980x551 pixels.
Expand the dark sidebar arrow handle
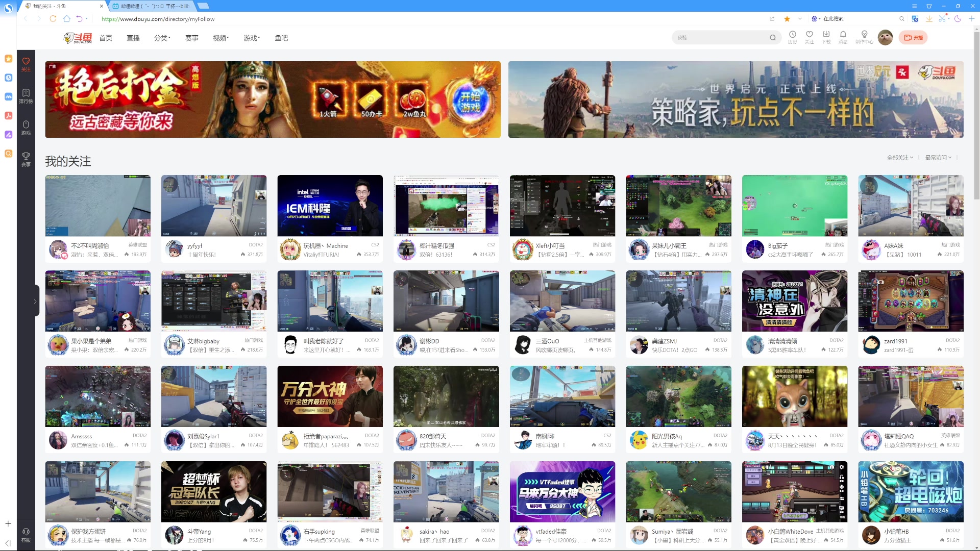(35, 302)
